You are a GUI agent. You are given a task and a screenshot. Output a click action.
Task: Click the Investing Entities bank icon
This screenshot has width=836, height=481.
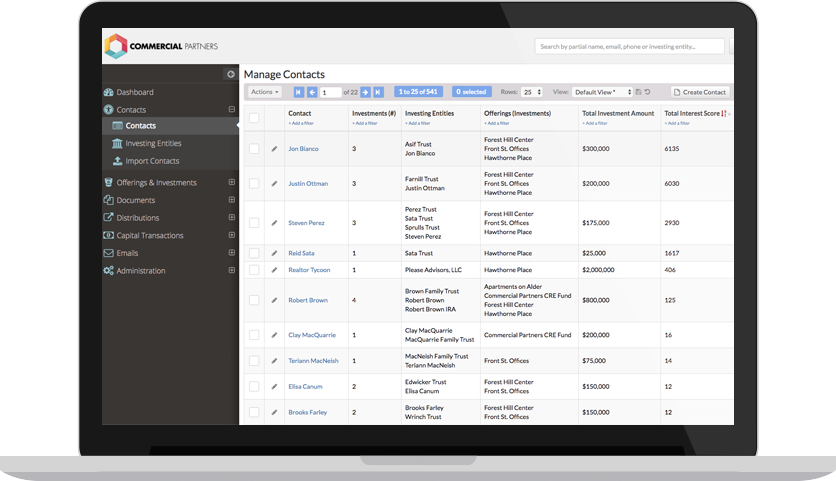pyautogui.click(x=117, y=143)
